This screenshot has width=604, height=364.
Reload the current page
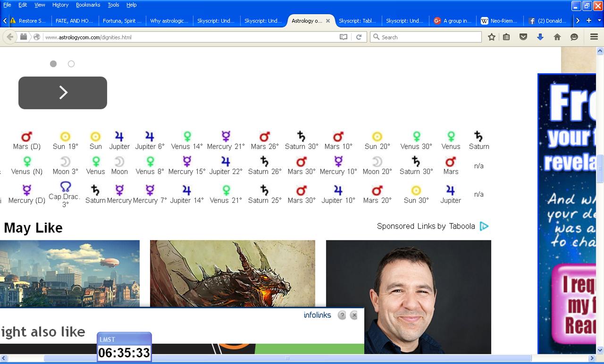tap(359, 37)
